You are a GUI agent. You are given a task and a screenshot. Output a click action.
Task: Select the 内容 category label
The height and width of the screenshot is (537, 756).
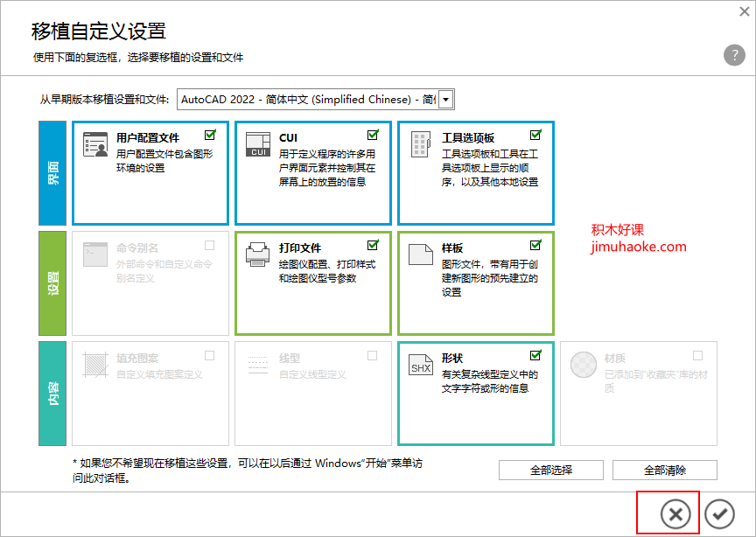(x=52, y=394)
